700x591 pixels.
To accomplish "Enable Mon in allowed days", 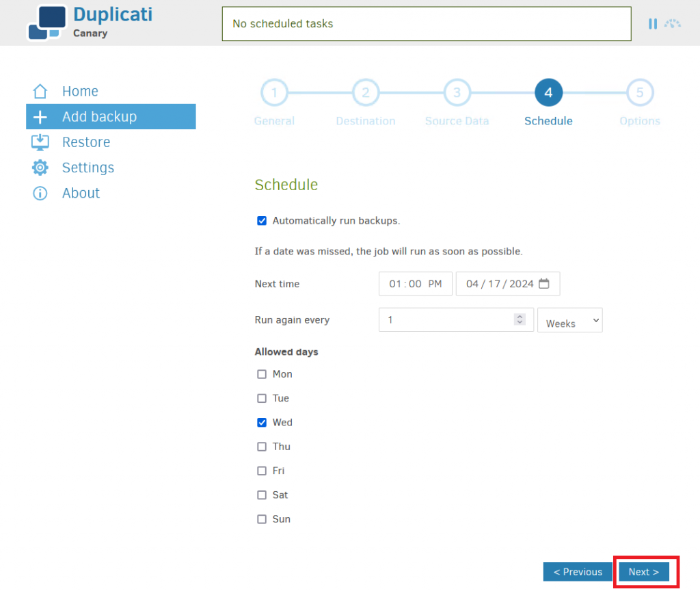I will (x=262, y=374).
